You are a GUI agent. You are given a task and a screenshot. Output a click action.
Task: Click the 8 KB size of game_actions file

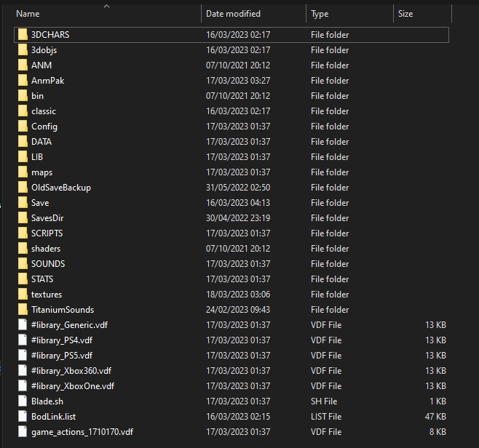pos(438,431)
